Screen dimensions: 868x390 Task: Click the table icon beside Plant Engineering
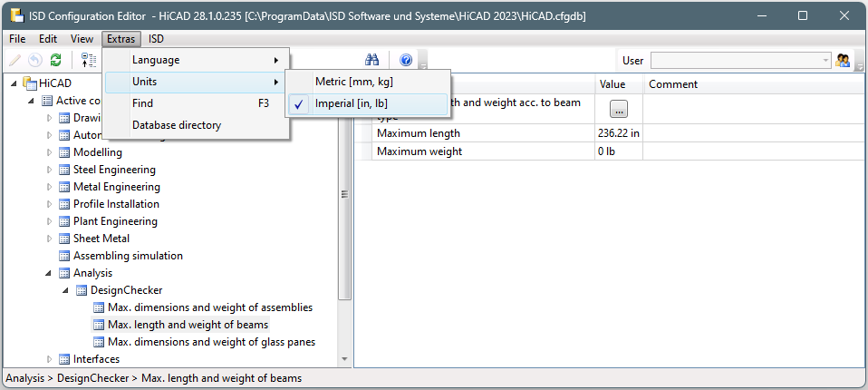(64, 221)
